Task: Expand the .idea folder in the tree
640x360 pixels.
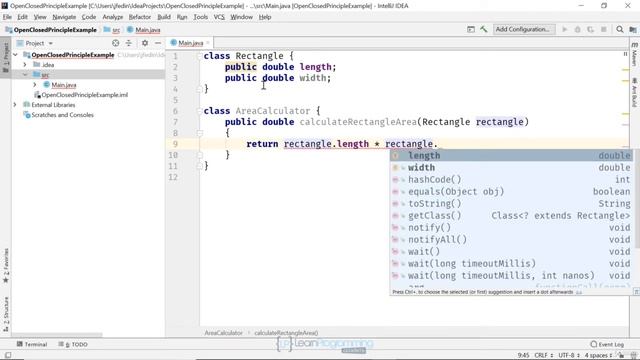Action: coord(25,64)
